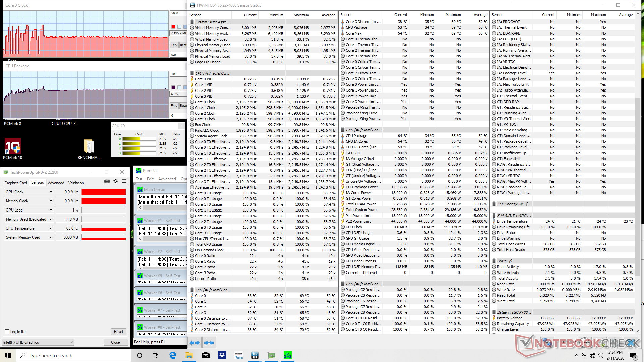The height and width of the screenshot is (362, 644).
Task: Open Prime95 Advanced menu
Action: [167, 179]
